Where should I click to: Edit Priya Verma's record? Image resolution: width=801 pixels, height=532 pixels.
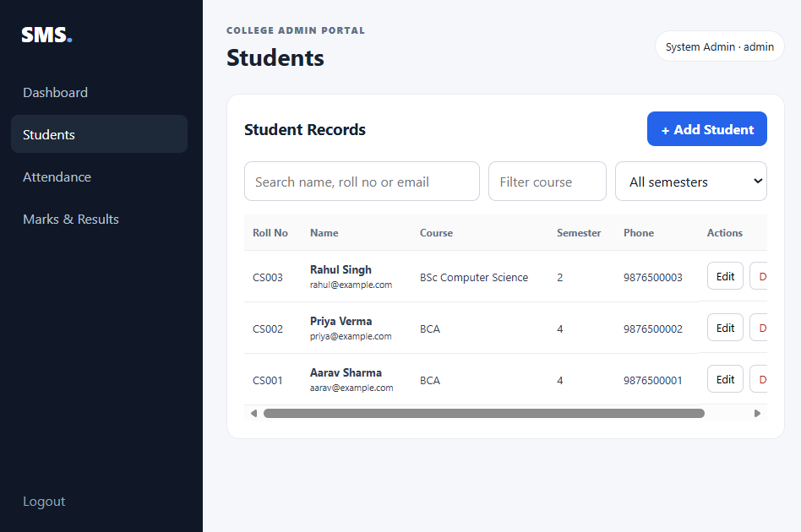coord(725,328)
